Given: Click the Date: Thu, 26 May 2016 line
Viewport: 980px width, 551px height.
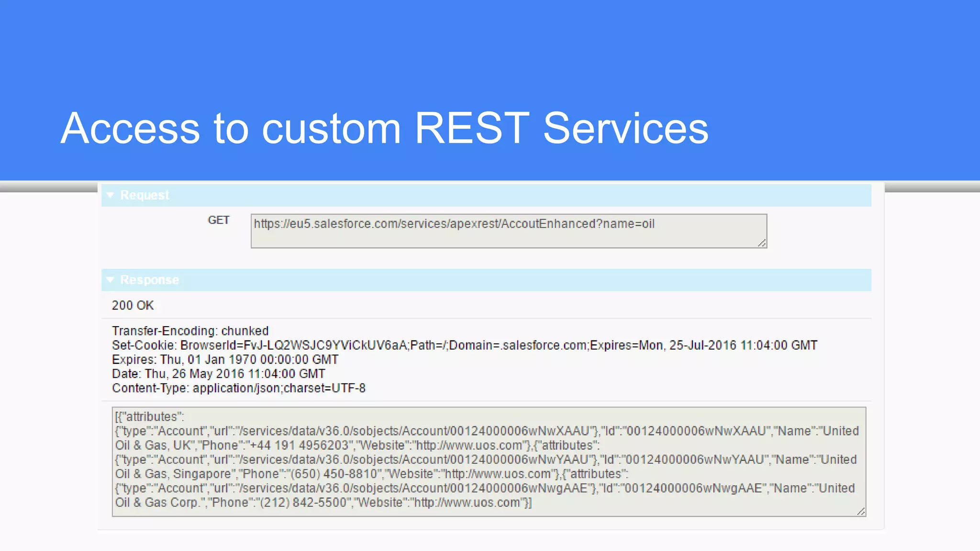Looking at the screenshot, I should [218, 374].
